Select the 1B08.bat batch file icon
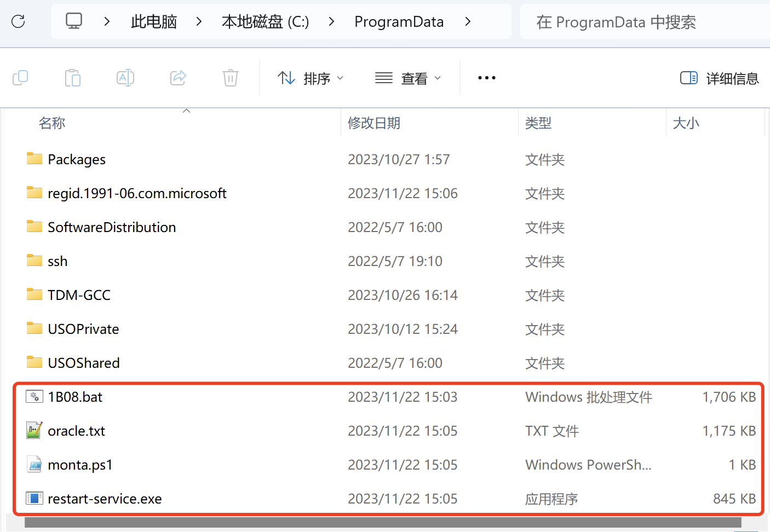The image size is (770, 532). tap(35, 397)
